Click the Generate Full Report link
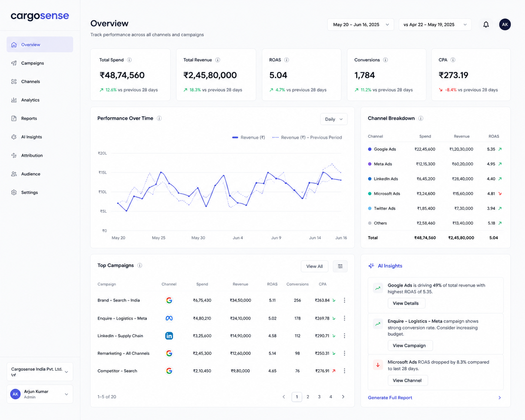Screen dimensions: 525x420 tap(390, 398)
